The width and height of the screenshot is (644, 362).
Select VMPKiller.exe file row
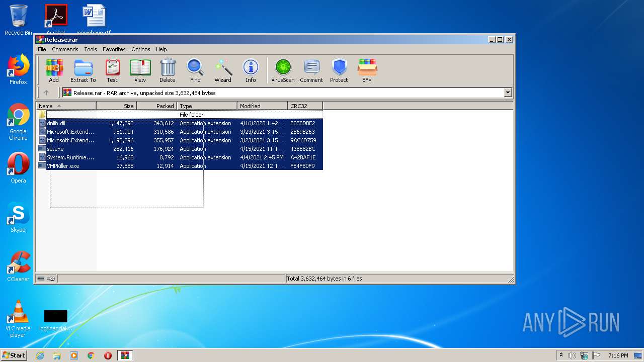pyautogui.click(x=180, y=166)
